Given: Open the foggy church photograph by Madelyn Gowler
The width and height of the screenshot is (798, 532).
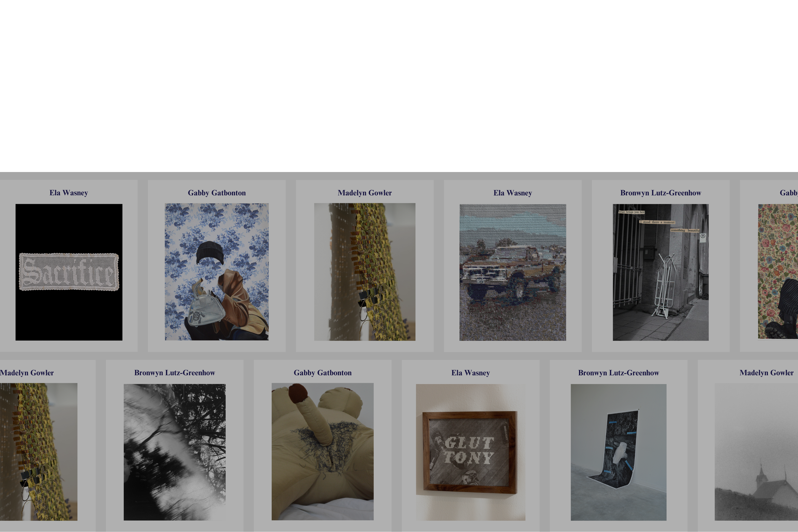Looking at the screenshot, I should tap(756, 452).
